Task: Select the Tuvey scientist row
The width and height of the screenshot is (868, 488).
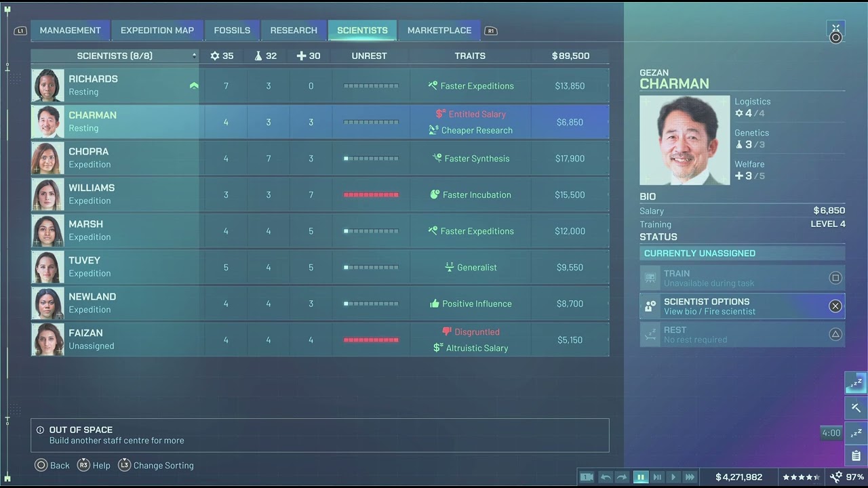Action: (320, 267)
